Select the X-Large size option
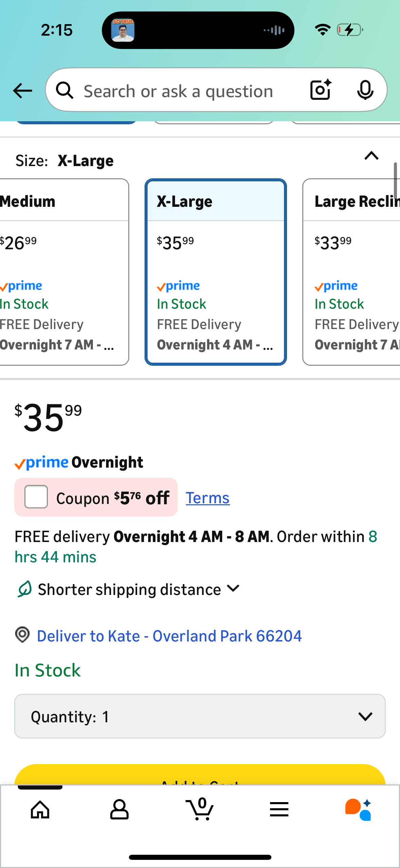Screen dimensions: 400x868 coord(216,272)
